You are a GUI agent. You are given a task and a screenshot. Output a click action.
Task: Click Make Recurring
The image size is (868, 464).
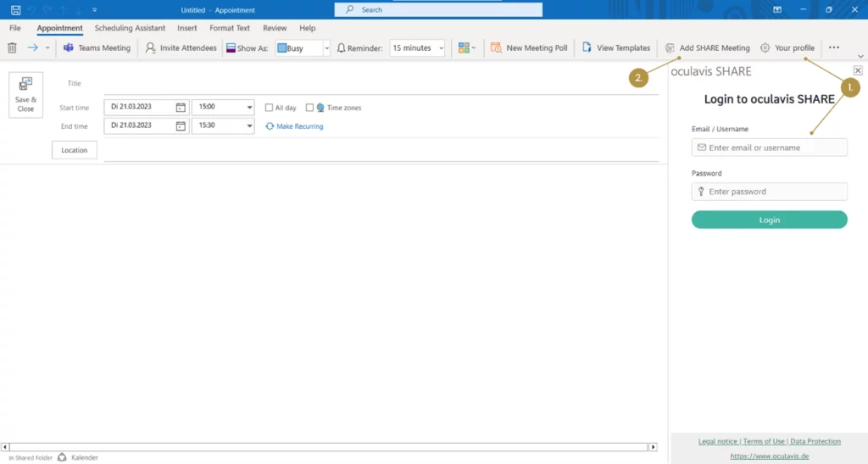(x=294, y=126)
